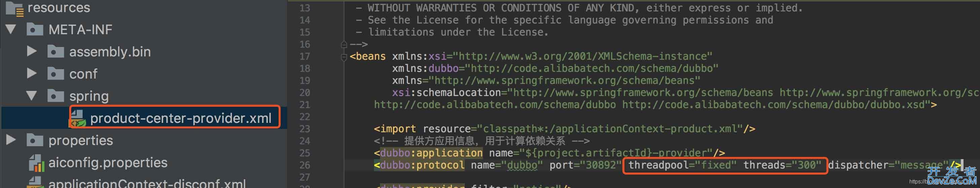Click the conf folder icon
980x188 pixels.
(x=55, y=73)
